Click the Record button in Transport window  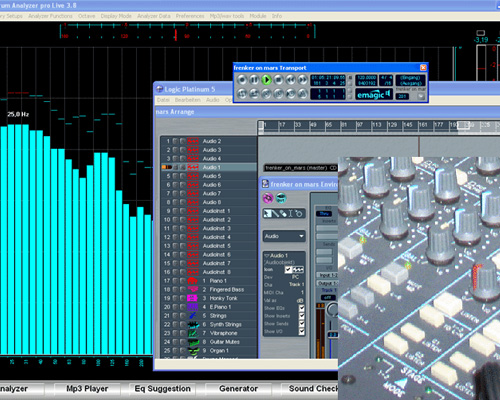242,80
